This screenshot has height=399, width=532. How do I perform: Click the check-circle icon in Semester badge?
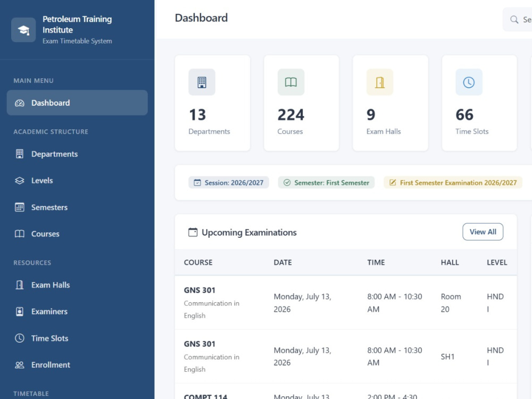[x=287, y=182]
